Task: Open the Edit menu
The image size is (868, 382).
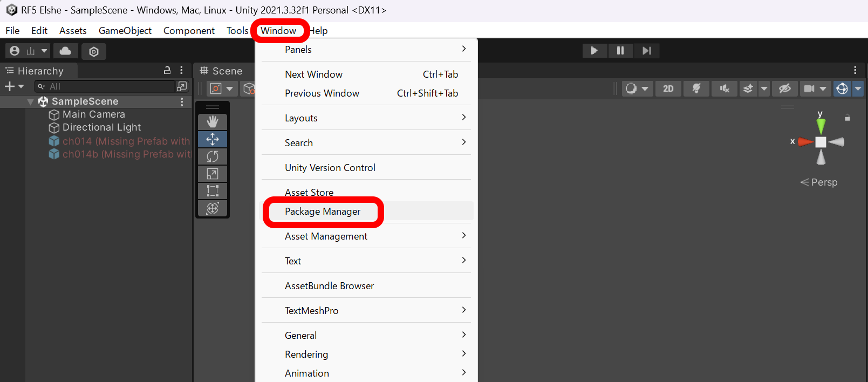Action: (39, 31)
